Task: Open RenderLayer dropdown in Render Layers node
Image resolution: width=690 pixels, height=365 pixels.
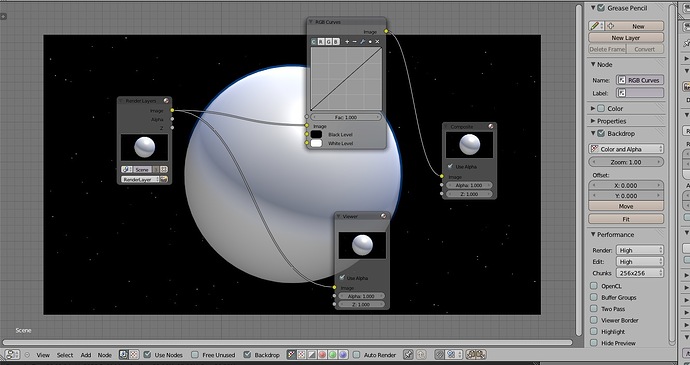Action: click(140, 179)
